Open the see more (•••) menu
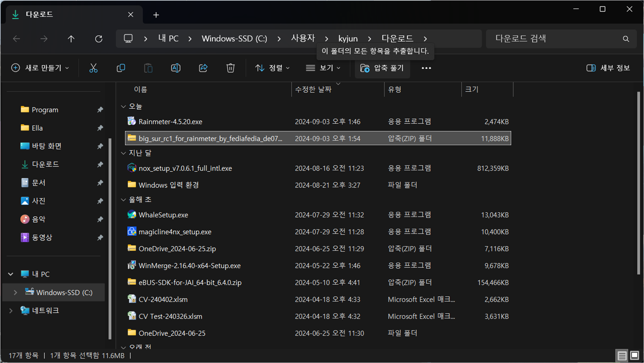 point(426,68)
